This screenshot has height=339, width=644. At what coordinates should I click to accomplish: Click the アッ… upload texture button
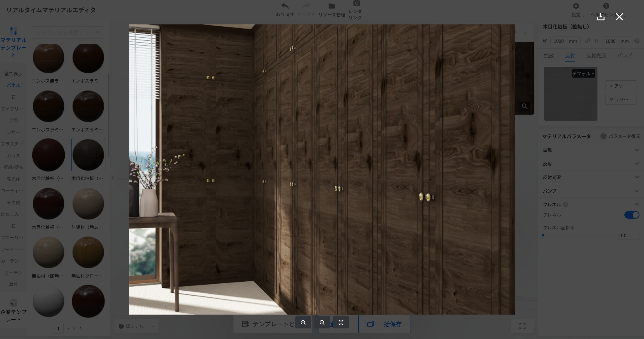tap(621, 86)
